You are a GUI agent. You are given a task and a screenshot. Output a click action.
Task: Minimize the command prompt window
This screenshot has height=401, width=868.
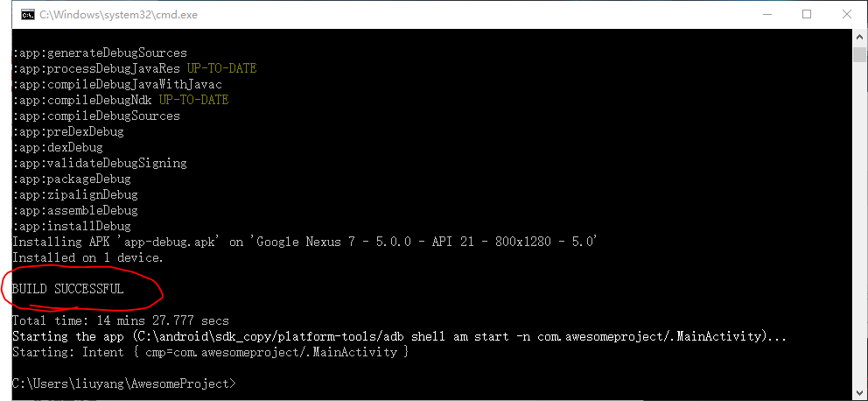pos(766,14)
